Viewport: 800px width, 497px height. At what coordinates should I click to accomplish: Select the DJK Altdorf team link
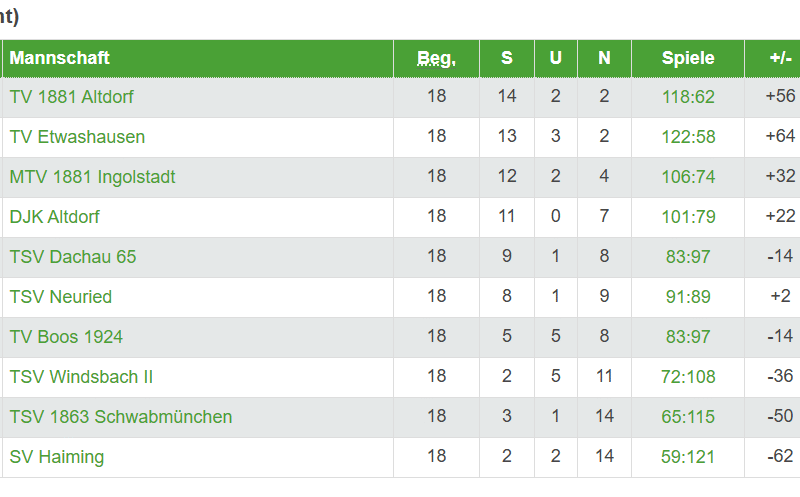[55, 217]
